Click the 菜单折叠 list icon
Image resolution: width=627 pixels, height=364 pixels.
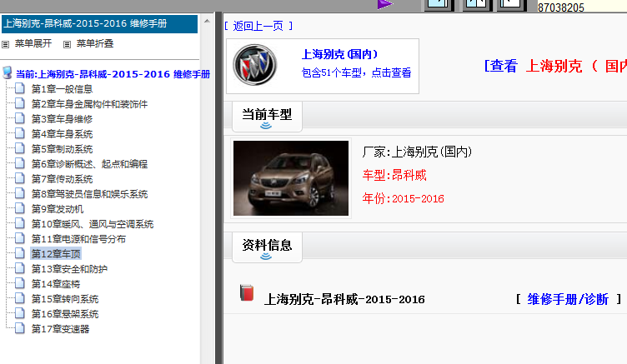coord(68,44)
